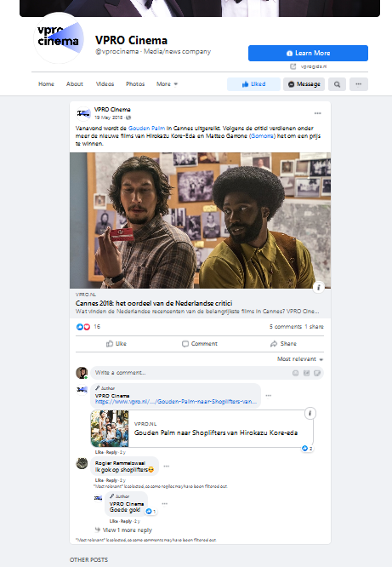Click the info icon on Shoplifters preview

[310, 413]
